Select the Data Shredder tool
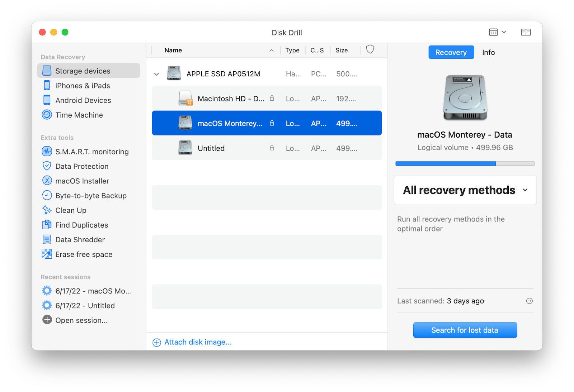This screenshot has height=392, width=574. click(80, 240)
